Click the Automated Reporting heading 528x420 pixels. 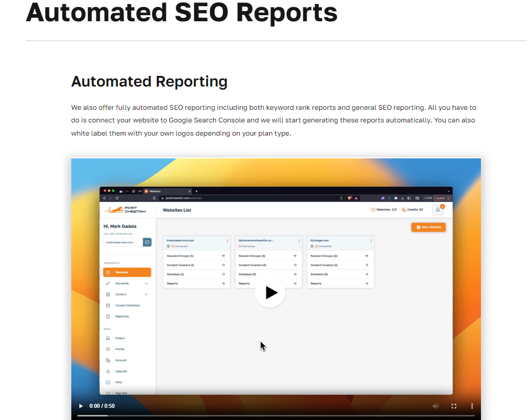pos(149,82)
